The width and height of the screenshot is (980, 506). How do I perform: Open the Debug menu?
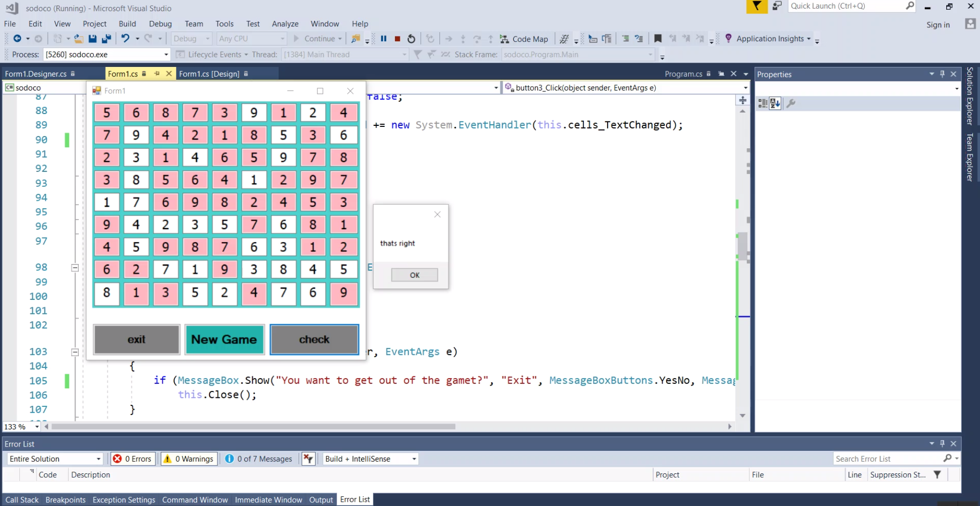(x=160, y=24)
